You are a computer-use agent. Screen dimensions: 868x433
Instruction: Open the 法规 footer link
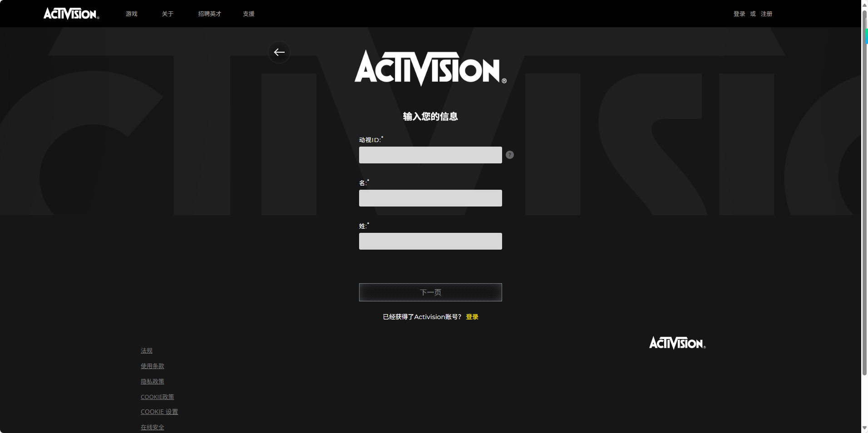point(147,350)
